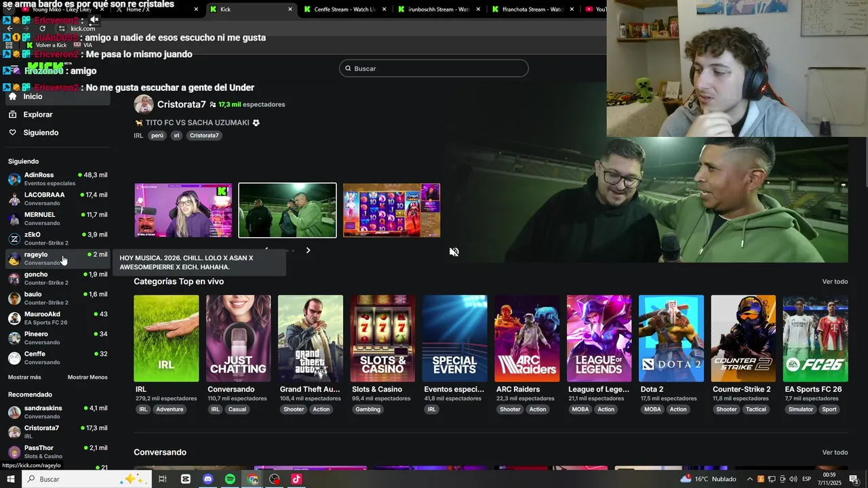Unmute the featured stream preview speaker icon

(454, 252)
